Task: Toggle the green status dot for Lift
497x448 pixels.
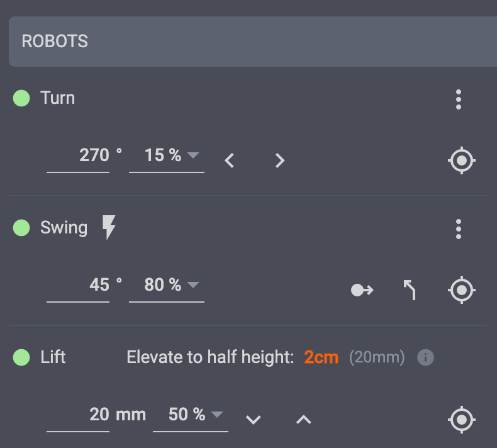Action: coord(21,358)
